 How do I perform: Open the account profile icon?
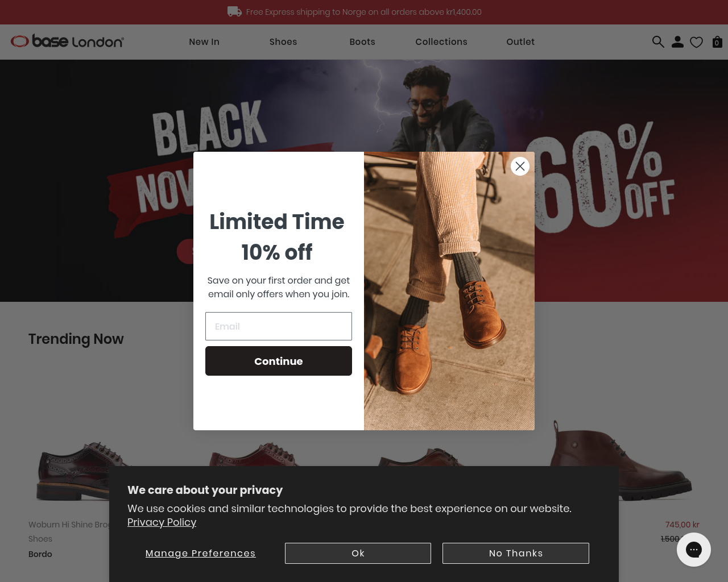[x=677, y=42]
